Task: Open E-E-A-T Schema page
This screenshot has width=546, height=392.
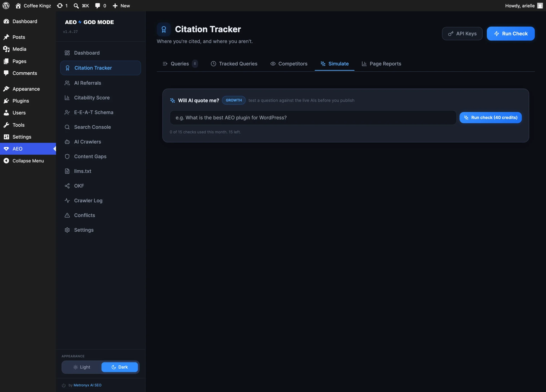Action: (100, 112)
